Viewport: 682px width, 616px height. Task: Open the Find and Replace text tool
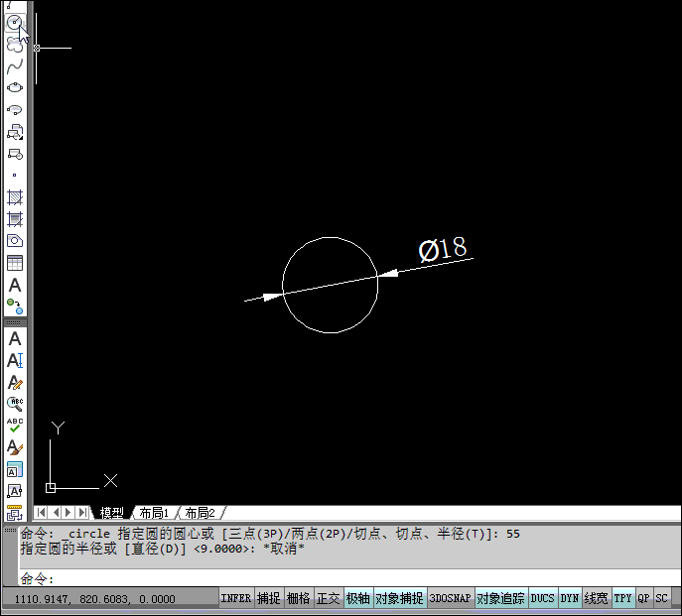[x=15, y=404]
